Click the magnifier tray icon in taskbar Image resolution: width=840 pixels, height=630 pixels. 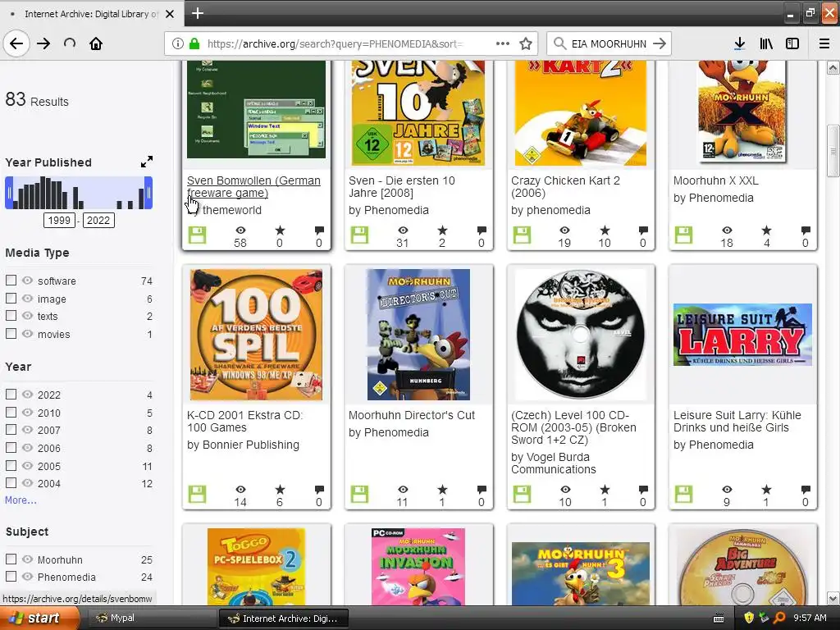click(x=779, y=618)
